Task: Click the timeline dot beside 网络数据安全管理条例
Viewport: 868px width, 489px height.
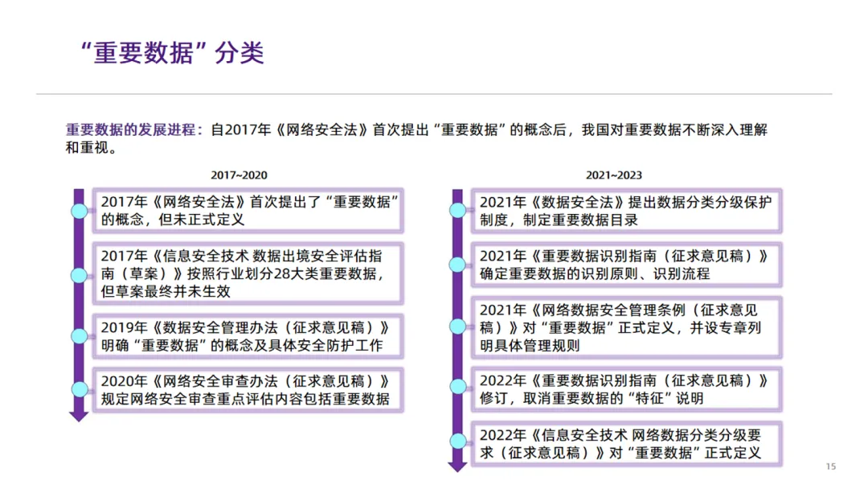Action: point(458,327)
